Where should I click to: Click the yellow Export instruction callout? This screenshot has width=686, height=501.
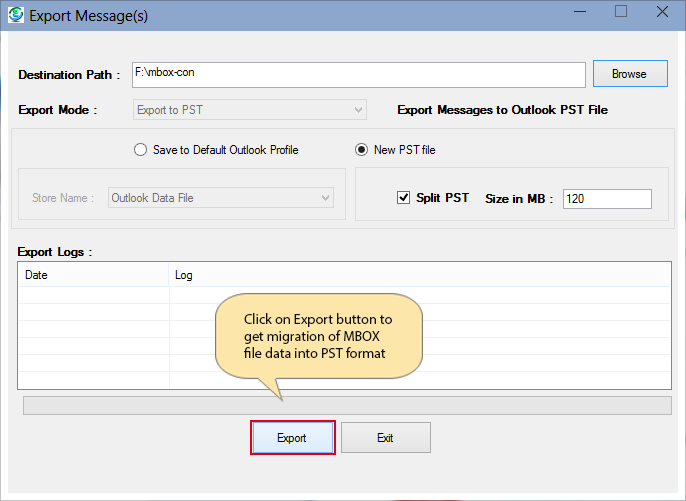[x=319, y=336]
